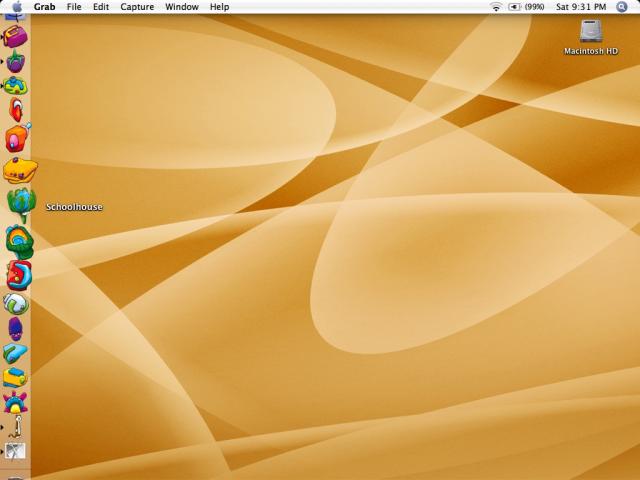Open the Macintosh HD drive icon
640x480 pixels.
(x=591, y=37)
